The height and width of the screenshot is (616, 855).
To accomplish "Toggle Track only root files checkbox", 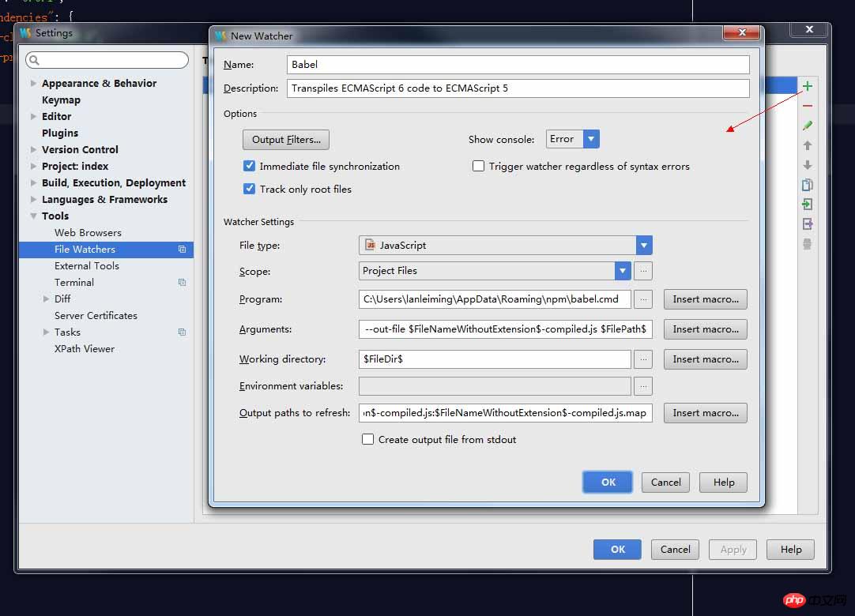I will 249,189.
